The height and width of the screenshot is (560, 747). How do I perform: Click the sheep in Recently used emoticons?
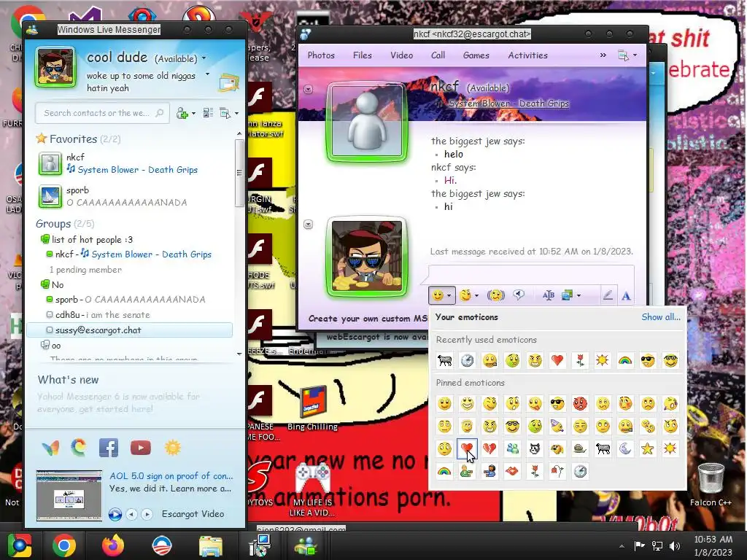tap(444, 360)
